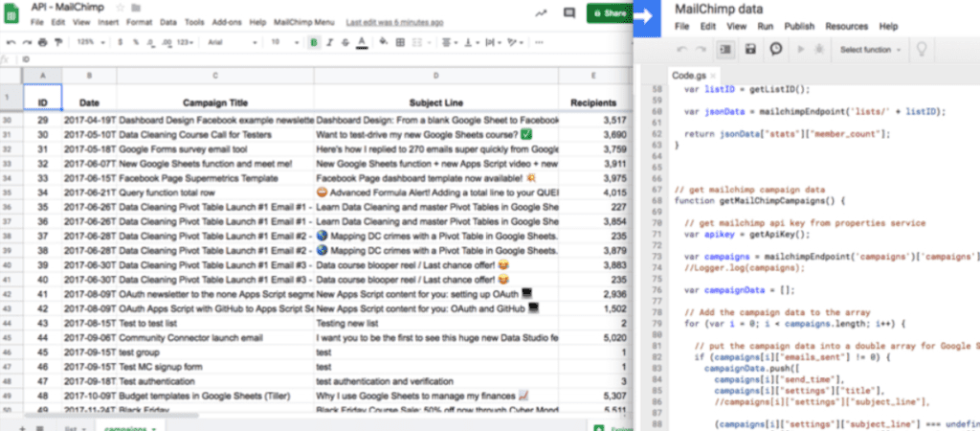The width and height of the screenshot is (980, 431).
Task: Format as currency with the dollar icon
Action: tap(120, 42)
